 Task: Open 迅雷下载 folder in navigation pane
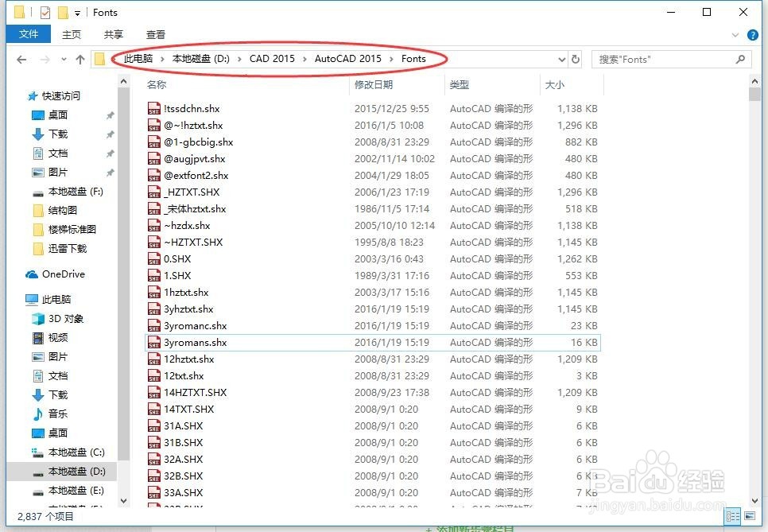(x=67, y=248)
